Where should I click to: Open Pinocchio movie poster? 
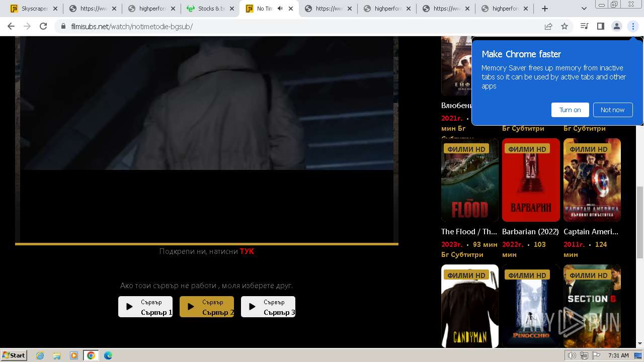click(531, 306)
